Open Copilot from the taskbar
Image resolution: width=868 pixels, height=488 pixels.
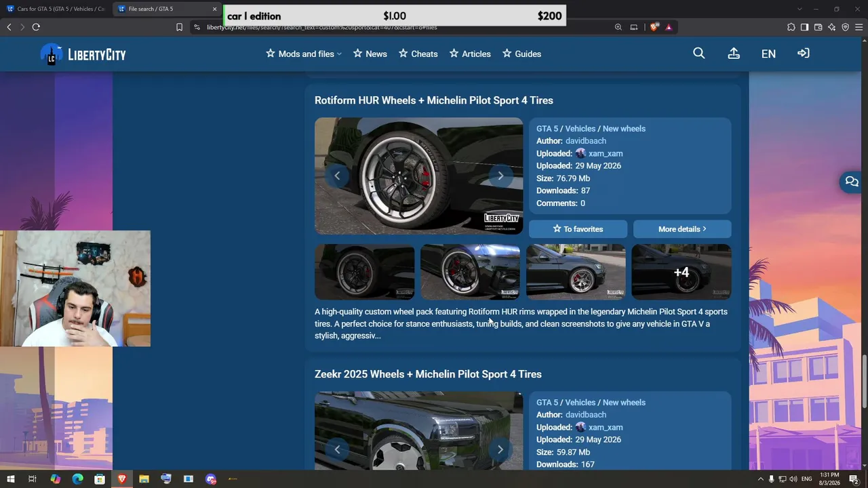(56, 479)
